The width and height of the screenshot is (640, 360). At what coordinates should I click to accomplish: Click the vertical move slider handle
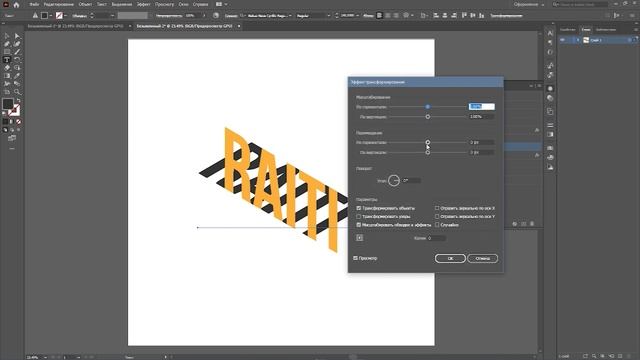coord(427,152)
